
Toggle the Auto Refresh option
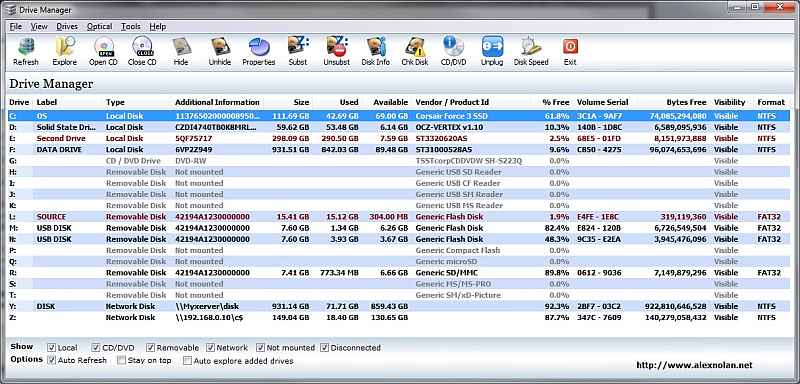[52, 361]
